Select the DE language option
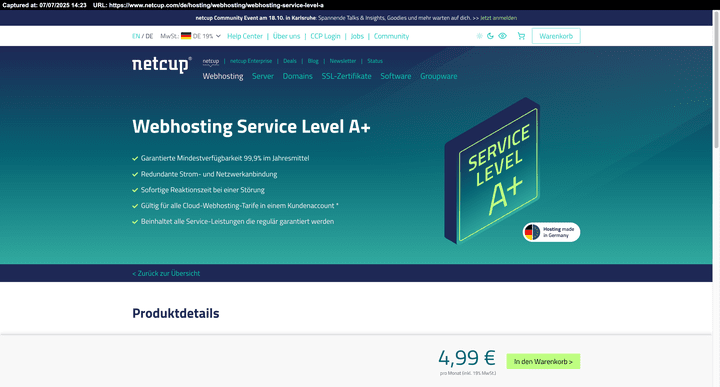 [x=149, y=36]
